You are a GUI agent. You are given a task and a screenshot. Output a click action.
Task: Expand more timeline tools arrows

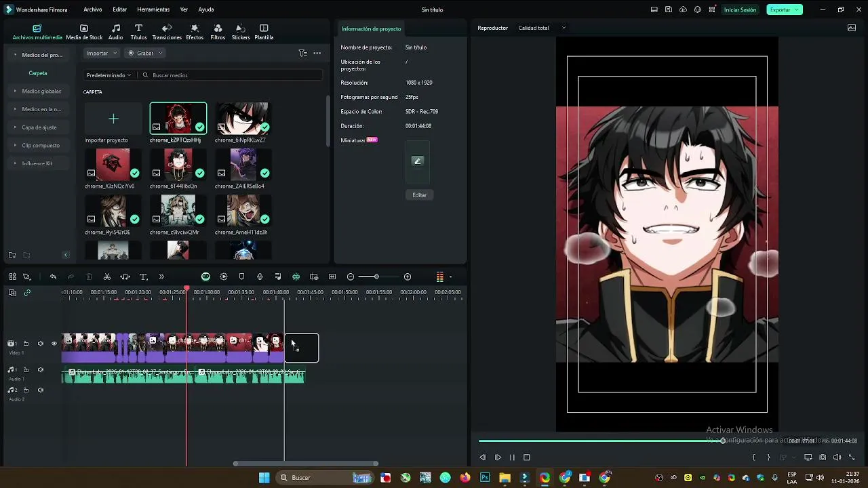(161, 277)
